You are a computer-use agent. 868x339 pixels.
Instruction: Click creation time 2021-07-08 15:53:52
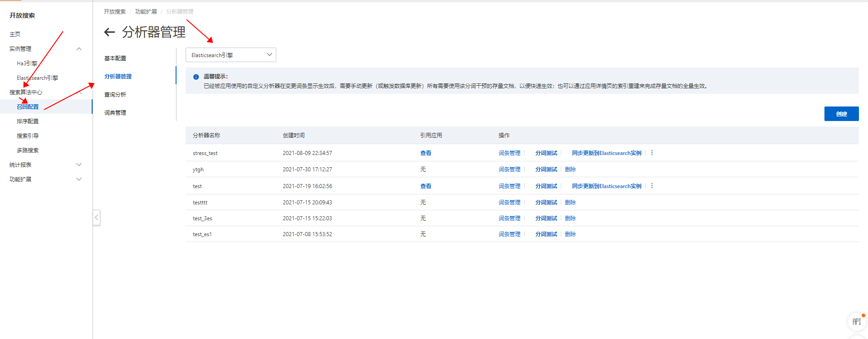[x=307, y=234]
